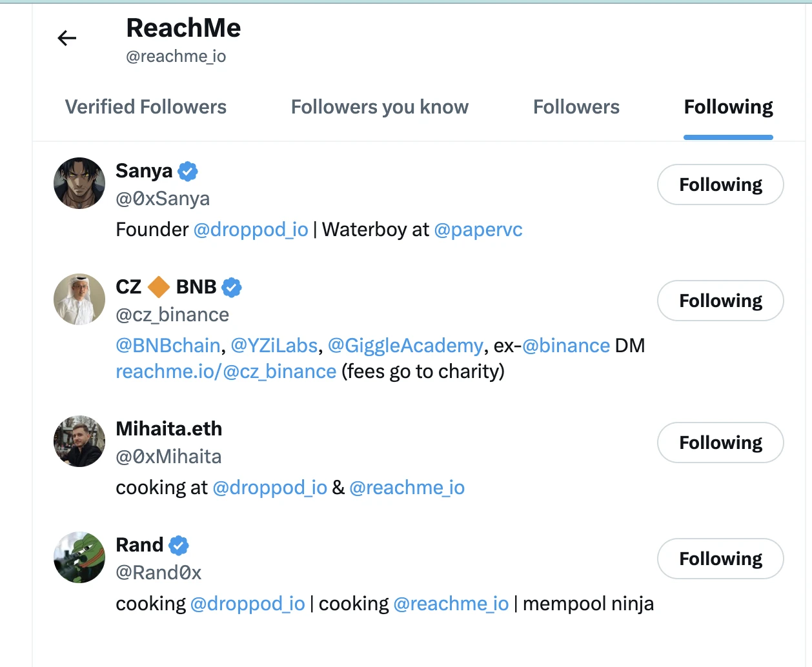Open Rand's Pepe avatar
Screen dimensions: 812x667
click(x=79, y=557)
